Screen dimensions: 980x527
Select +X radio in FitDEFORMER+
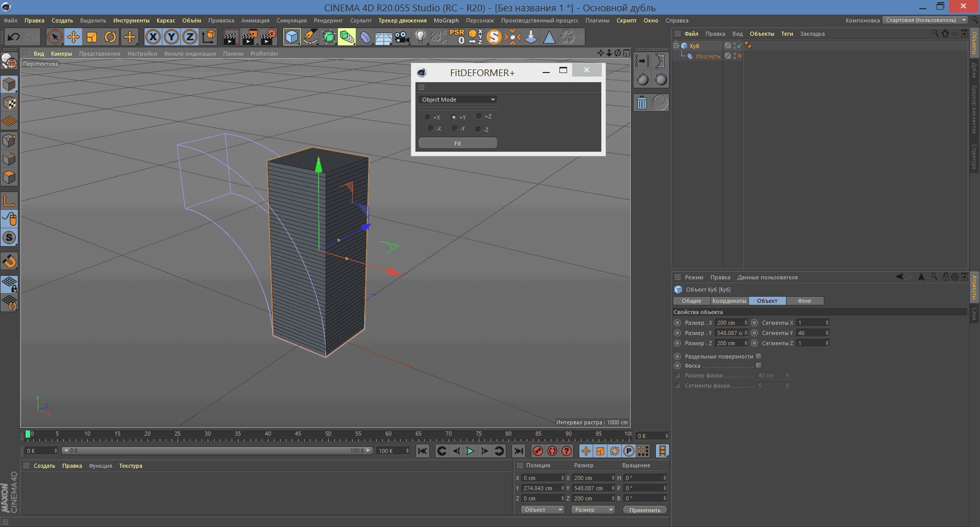tap(428, 117)
